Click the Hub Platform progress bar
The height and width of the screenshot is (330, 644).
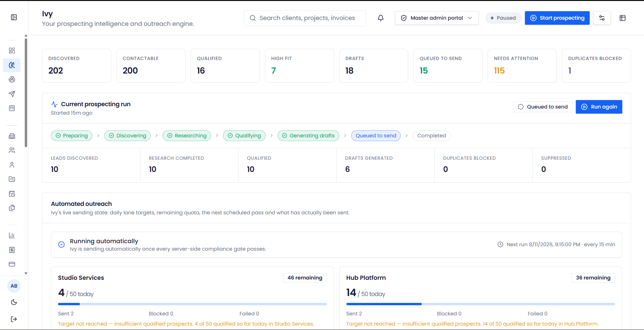480,304
